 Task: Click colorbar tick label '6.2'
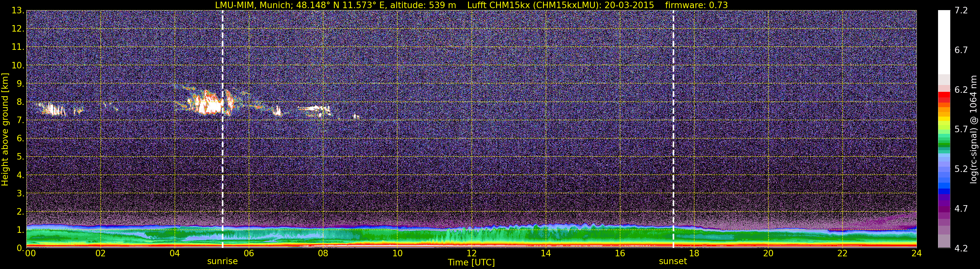click(x=961, y=90)
